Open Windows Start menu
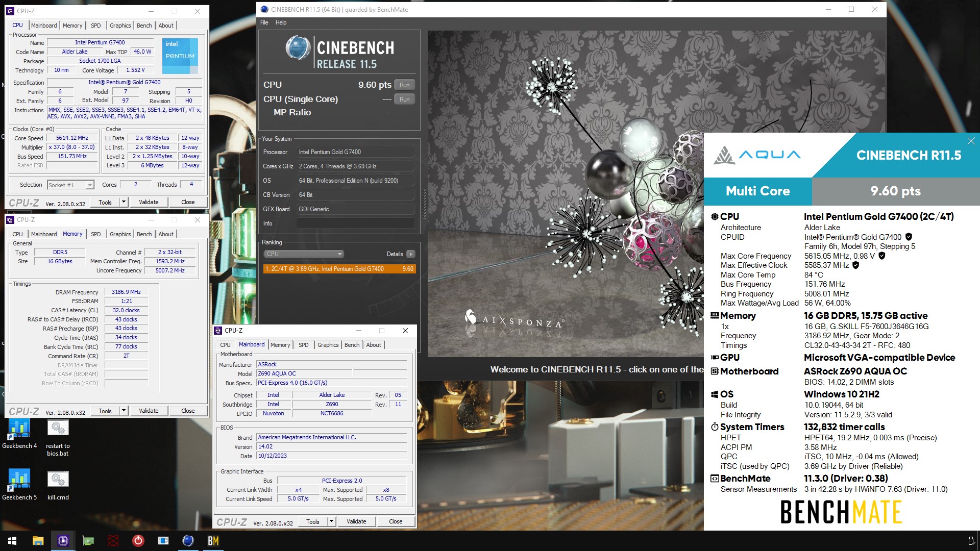 click(x=12, y=541)
